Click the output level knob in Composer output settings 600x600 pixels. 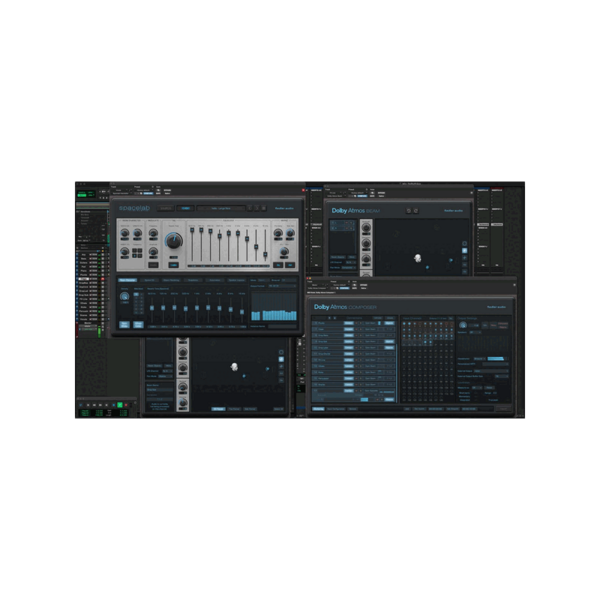coord(463,325)
